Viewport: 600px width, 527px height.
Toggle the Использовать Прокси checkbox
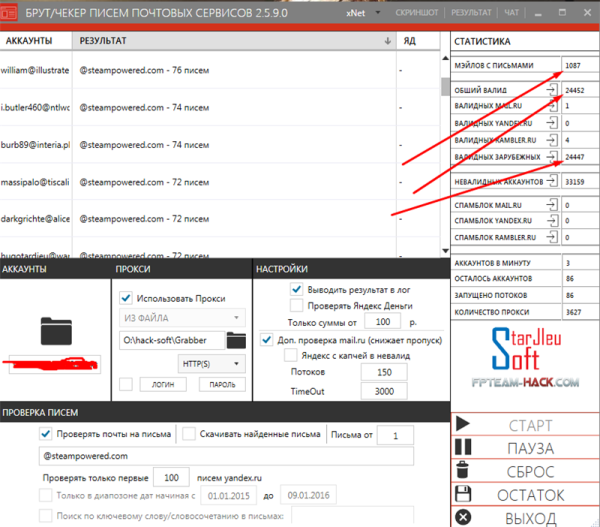pos(125,297)
